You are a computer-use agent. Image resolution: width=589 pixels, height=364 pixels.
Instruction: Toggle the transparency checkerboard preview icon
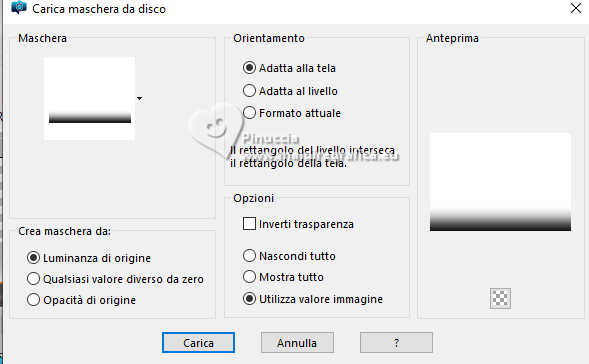pyautogui.click(x=500, y=299)
